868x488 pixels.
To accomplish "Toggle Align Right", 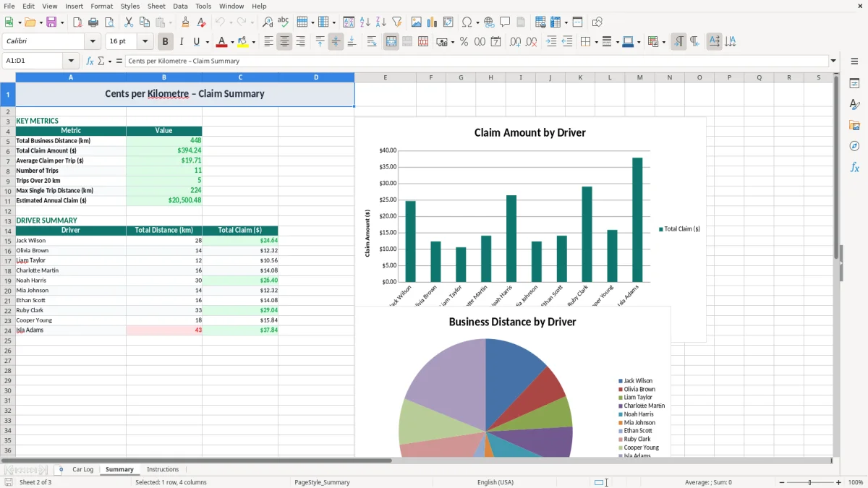I will pos(300,42).
